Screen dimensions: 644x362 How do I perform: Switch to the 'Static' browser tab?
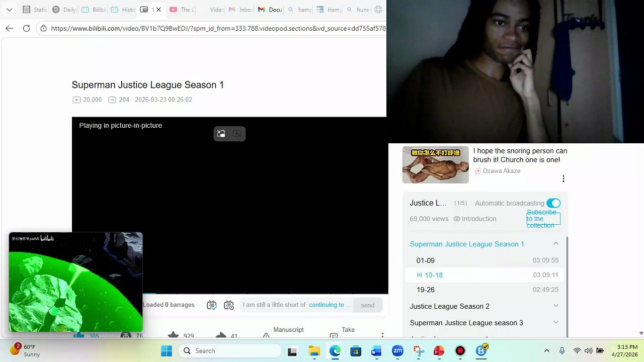tap(35, 10)
